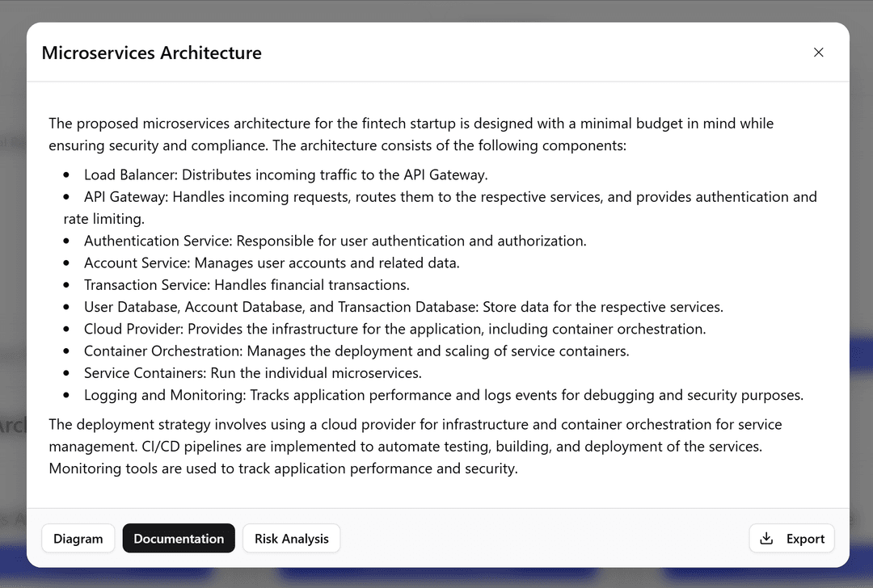The image size is (873, 588).
Task: Select the Logging and Monitoring entry
Action: pos(443,395)
